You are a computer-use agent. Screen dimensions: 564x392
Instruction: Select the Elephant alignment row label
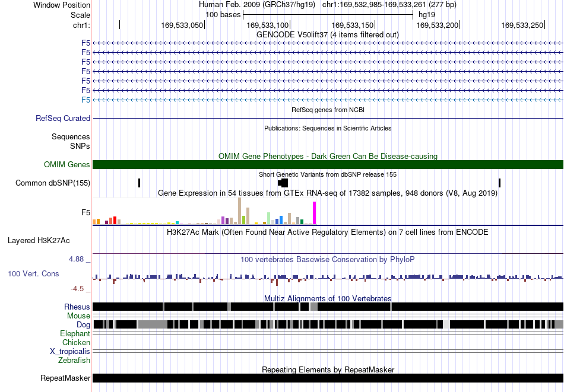point(75,333)
